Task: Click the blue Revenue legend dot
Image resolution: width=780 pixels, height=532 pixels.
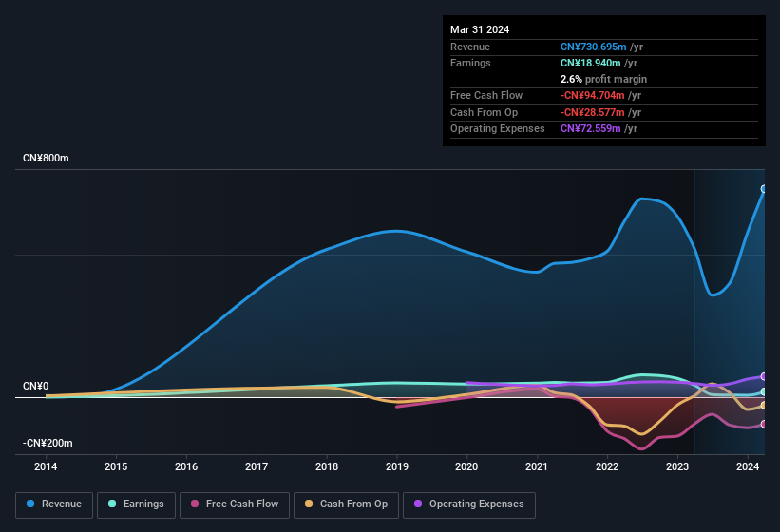Action: coord(30,503)
